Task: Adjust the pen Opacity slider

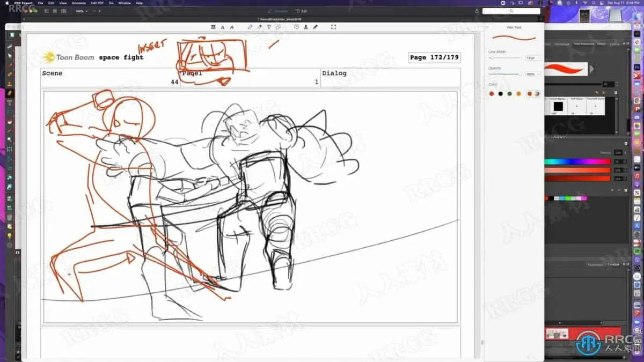Action: 504,74
